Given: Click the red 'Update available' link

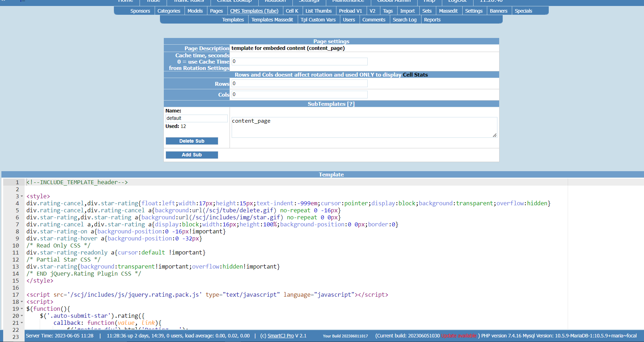Looking at the screenshot, I should pos(459,336).
